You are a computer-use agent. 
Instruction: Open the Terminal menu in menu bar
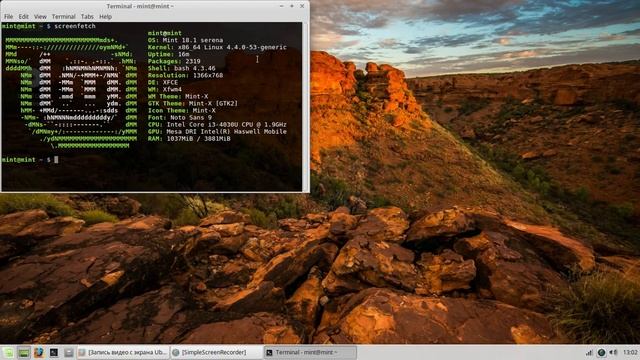63,17
